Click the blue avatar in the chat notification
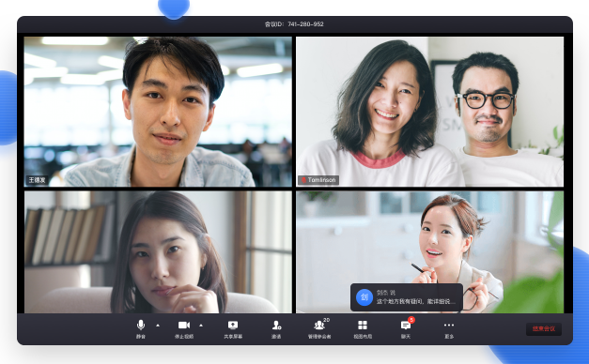This screenshot has width=589, height=364. [364, 297]
